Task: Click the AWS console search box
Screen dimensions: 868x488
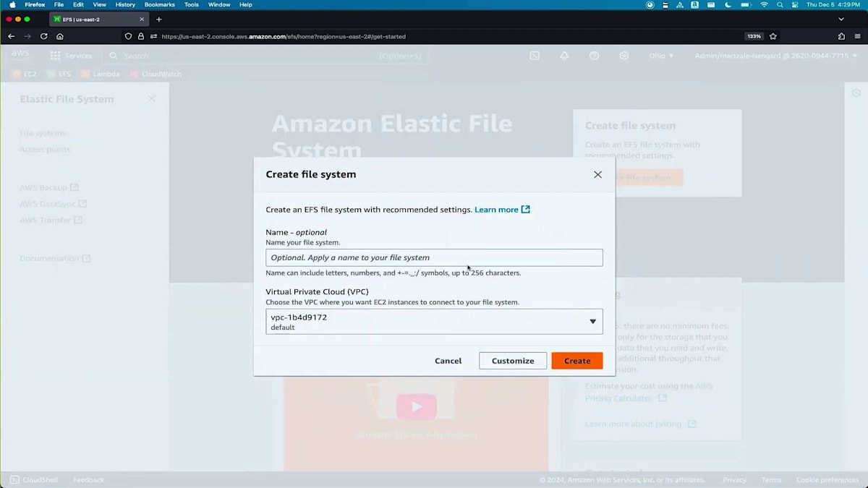Action: click(x=266, y=56)
